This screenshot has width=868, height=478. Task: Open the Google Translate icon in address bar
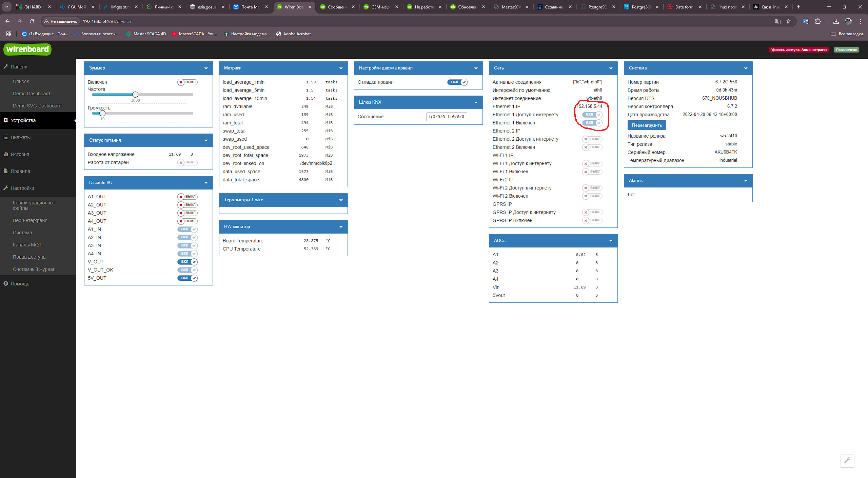(x=777, y=21)
